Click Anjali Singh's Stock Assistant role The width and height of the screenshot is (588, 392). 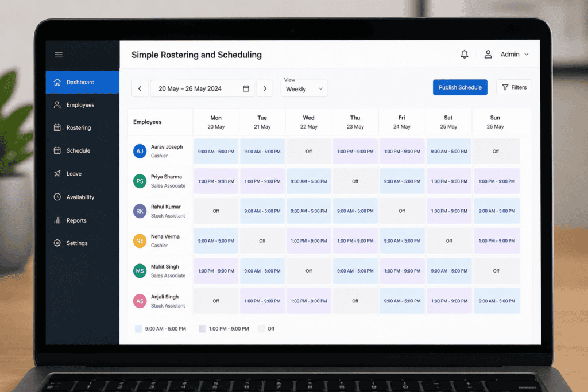pyautogui.click(x=168, y=306)
